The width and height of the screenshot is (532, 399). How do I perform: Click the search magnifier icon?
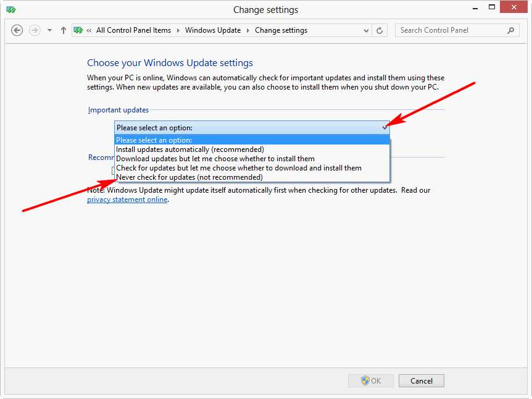(x=510, y=30)
